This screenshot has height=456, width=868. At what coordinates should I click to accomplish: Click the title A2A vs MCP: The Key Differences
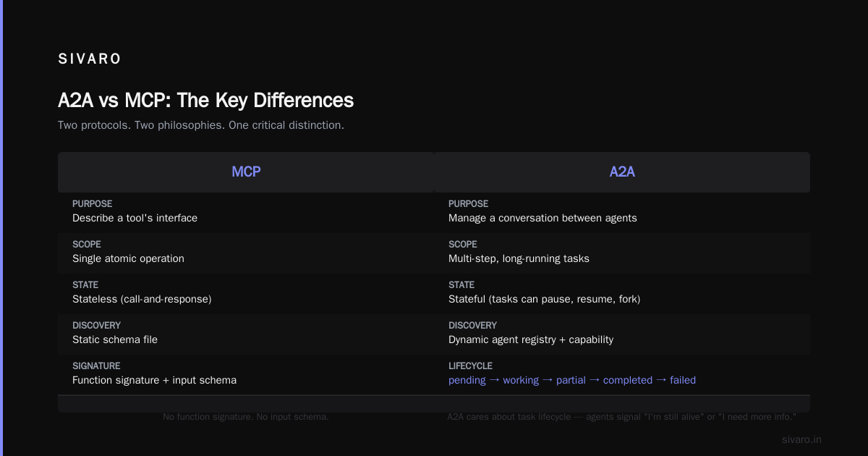pos(205,100)
